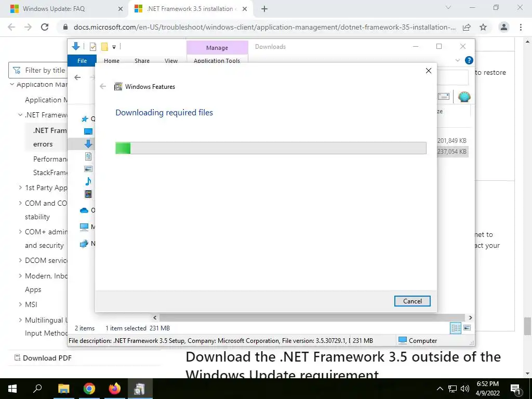Select Downloads arrow icon in sidebar
The width and height of the screenshot is (532, 399).
[88, 144]
